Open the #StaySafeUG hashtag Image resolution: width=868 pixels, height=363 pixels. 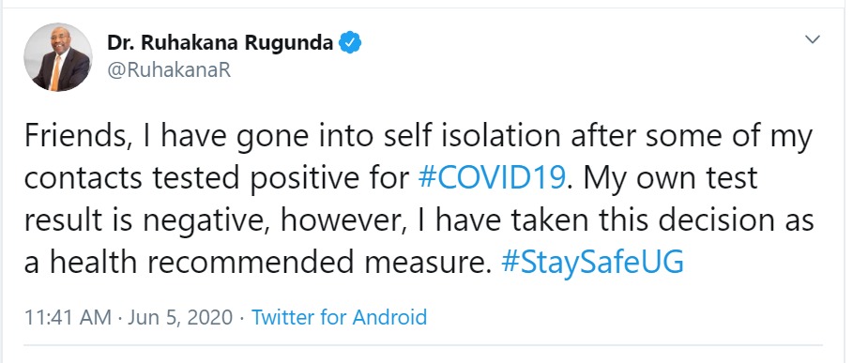pos(592,262)
